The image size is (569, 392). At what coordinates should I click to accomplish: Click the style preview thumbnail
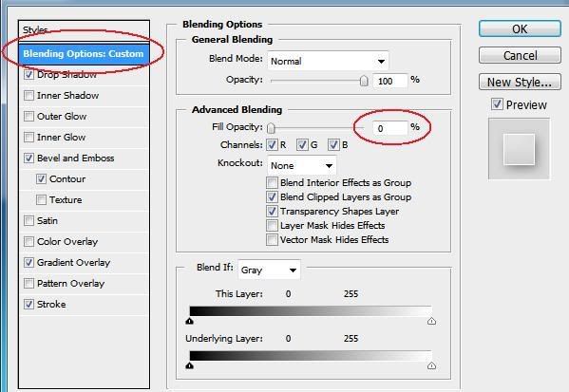point(519,149)
